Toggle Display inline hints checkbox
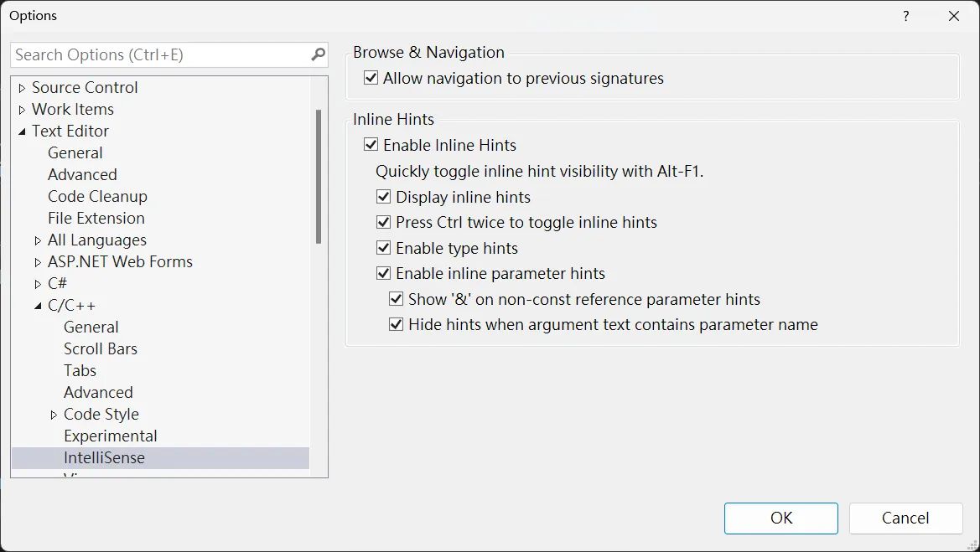This screenshot has height=552, width=980. click(384, 198)
